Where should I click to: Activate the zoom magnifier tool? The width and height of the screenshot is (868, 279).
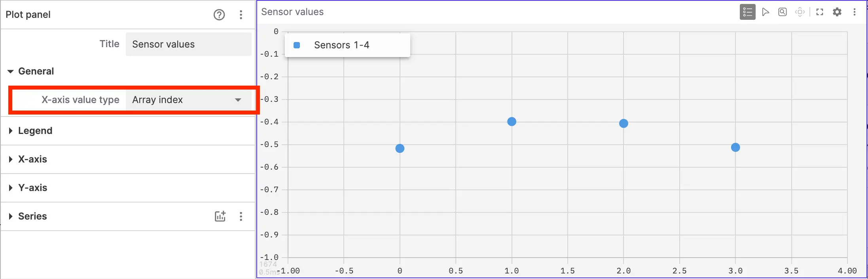click(783, 12)
